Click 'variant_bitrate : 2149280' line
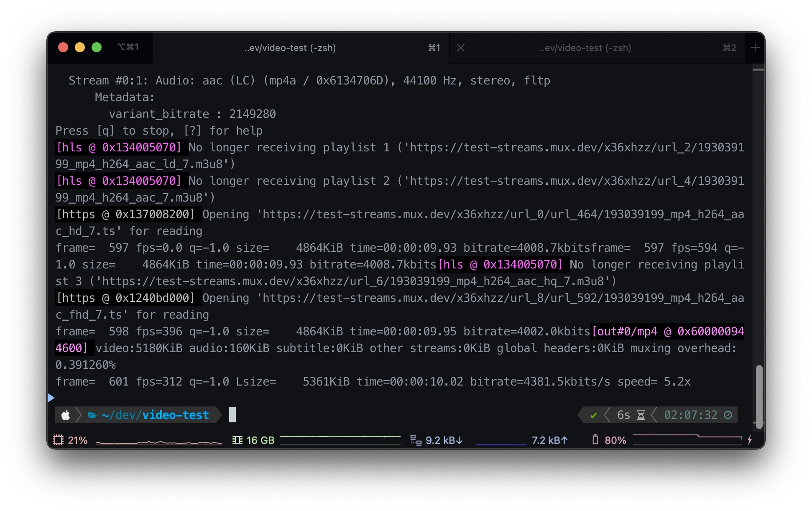Viewport: 812px width, 511px height. (x=192, y=114)
